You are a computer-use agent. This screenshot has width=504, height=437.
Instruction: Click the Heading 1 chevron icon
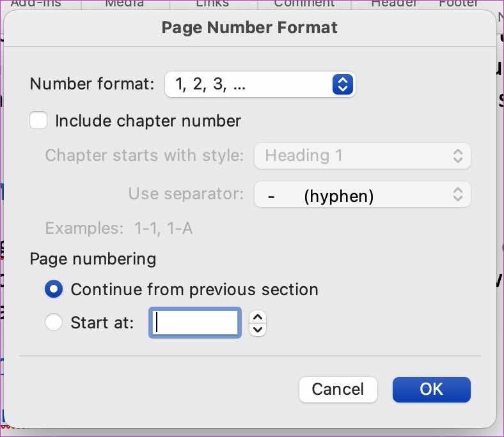pos(458,156)
